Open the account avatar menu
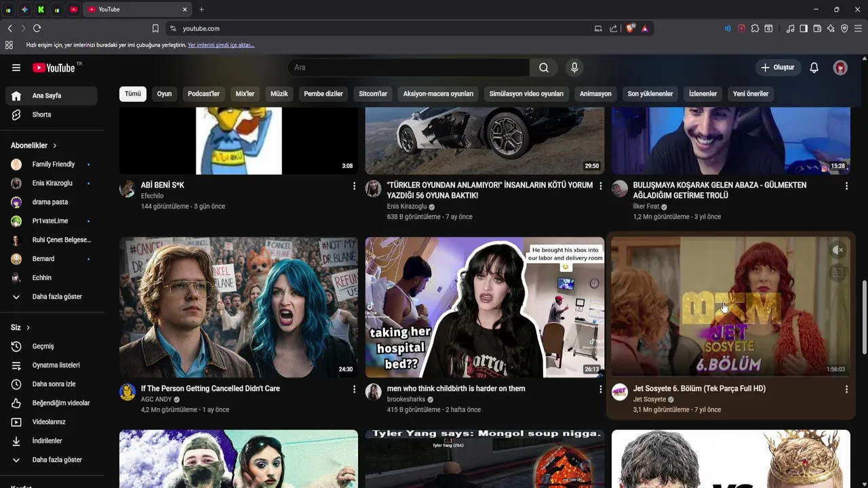Screen dimensions: 868x488 click(841, 68)
